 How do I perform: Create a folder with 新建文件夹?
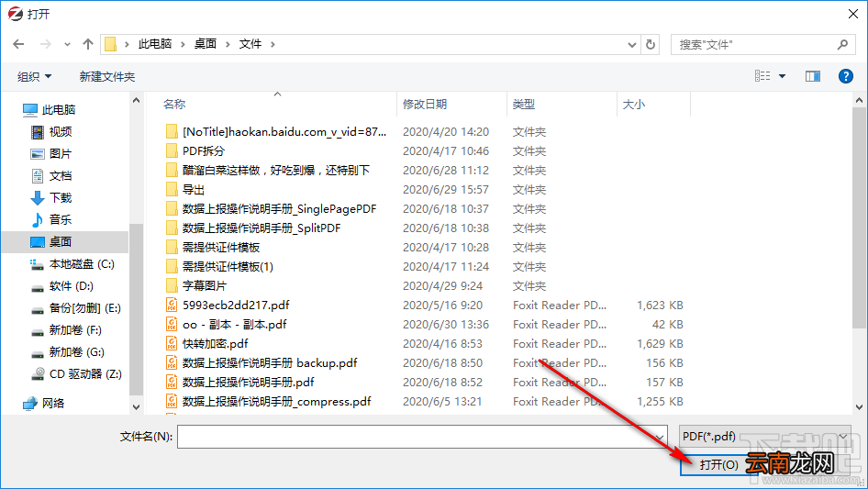[x=106, y=76]
